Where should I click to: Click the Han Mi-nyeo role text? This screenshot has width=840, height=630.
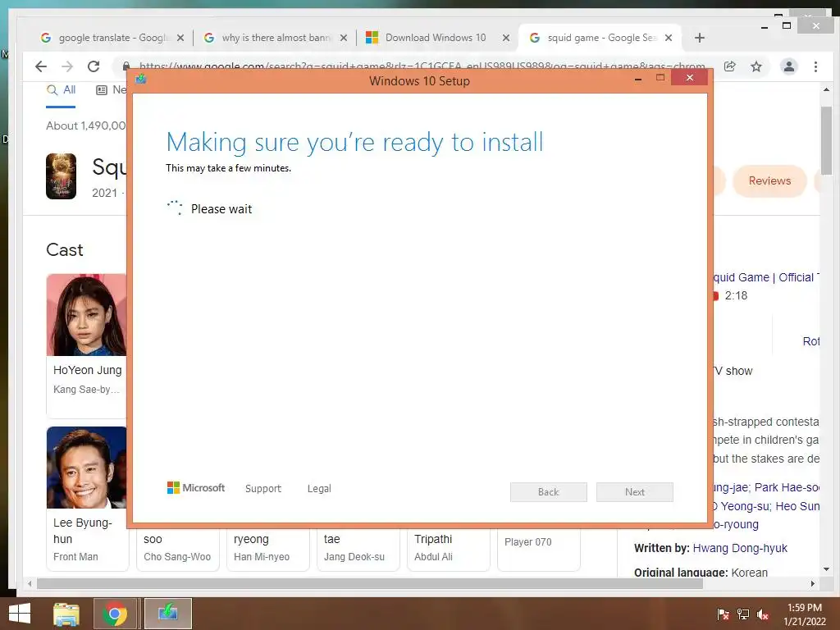(x=262, y=557)
